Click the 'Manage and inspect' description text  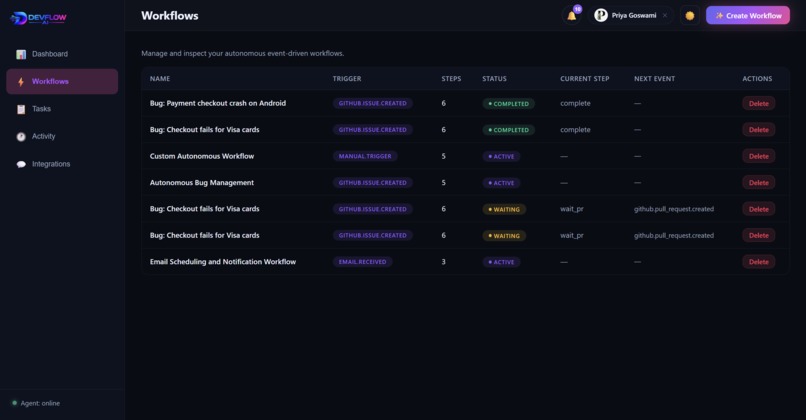(x=243, y=53)
